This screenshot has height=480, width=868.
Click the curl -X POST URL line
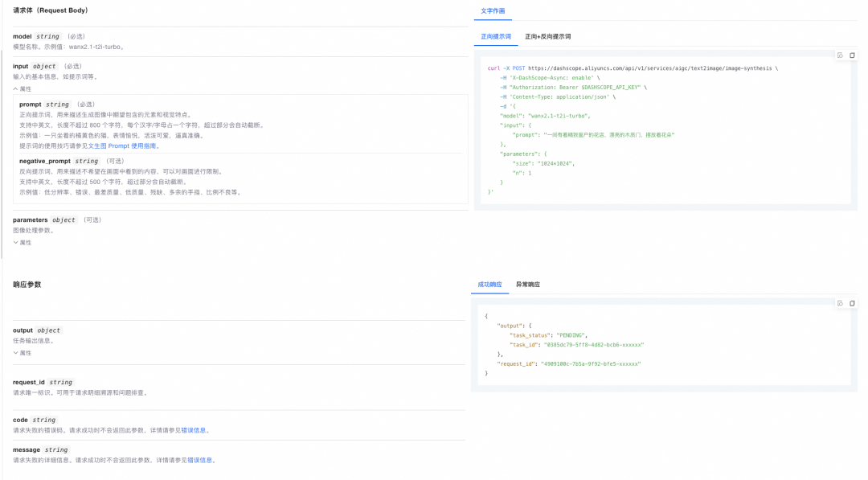633,68
